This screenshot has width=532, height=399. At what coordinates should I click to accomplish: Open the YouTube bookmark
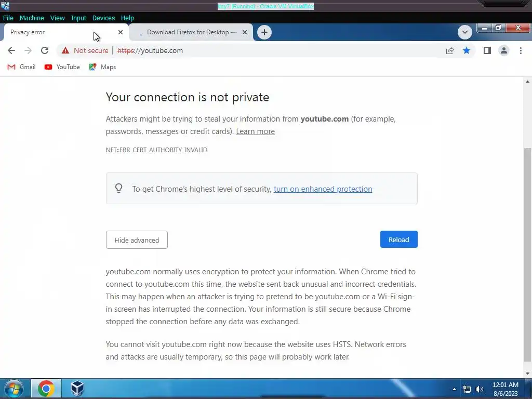point(62,67)
